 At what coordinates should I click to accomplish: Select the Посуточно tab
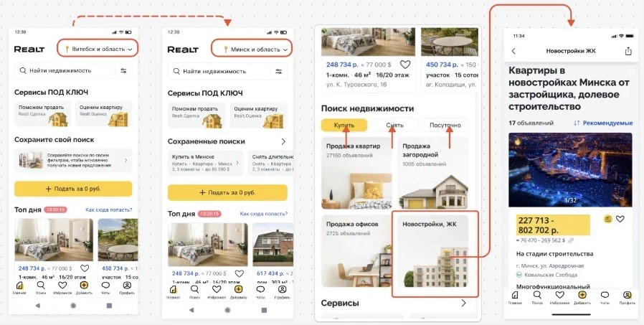[445, 126]
